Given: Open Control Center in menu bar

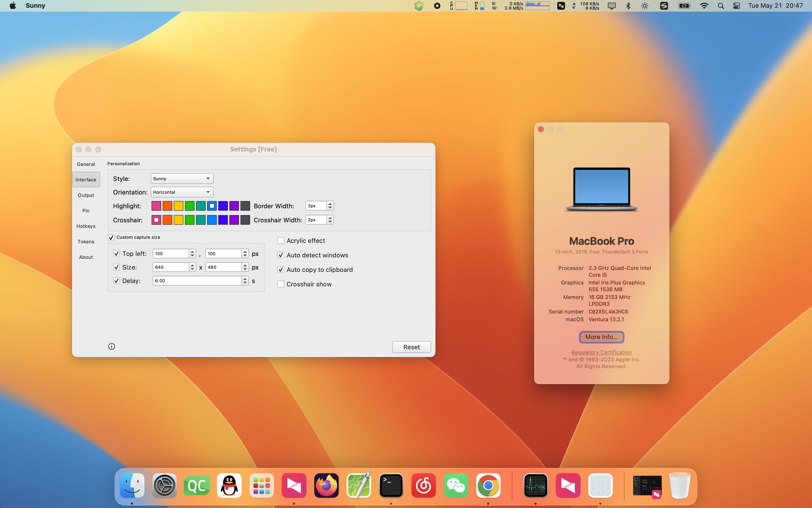Looking at the screenshot, I should tap(737, 6).
